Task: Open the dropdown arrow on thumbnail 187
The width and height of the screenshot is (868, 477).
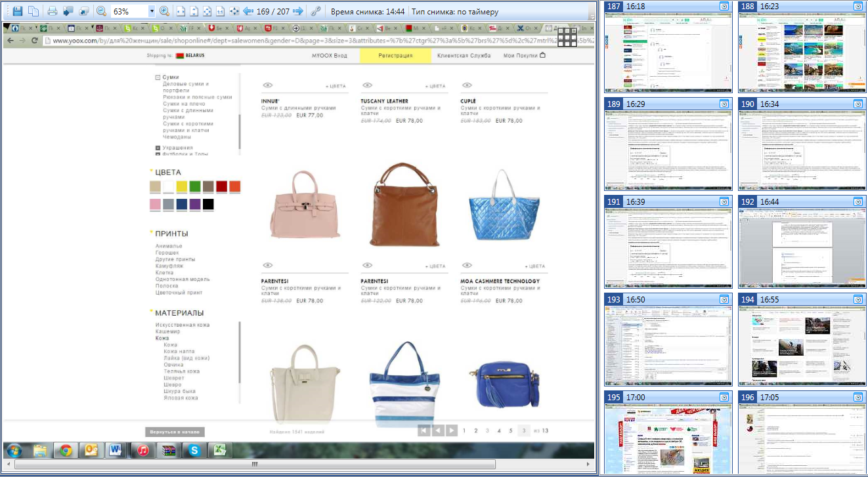Action: coord(724,6)
